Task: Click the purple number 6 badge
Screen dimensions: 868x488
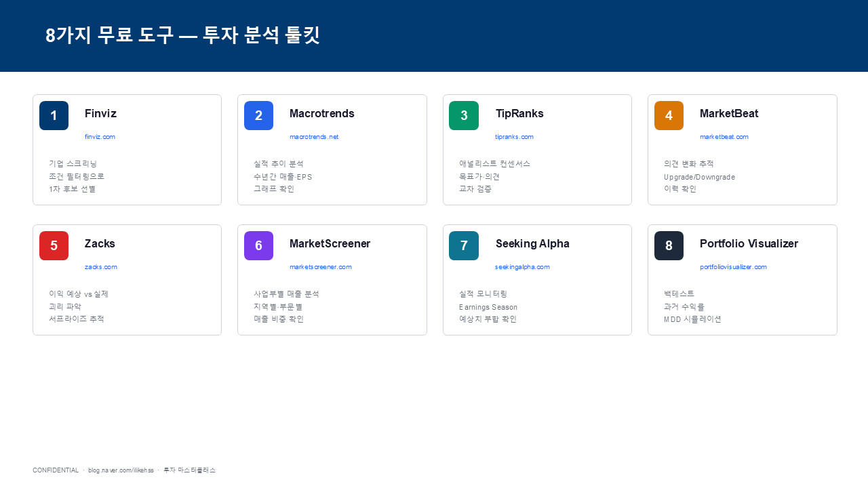Action: point(258,245)
